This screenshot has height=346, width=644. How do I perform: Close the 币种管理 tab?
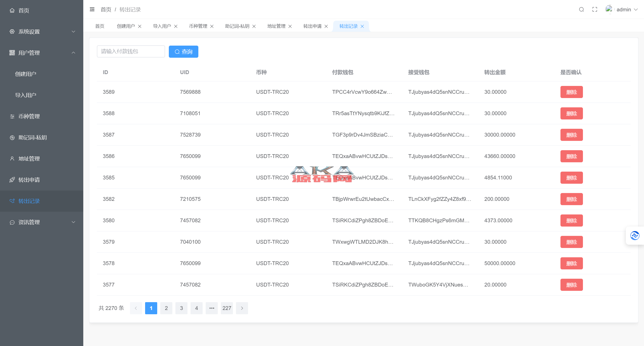click(212, 26)
